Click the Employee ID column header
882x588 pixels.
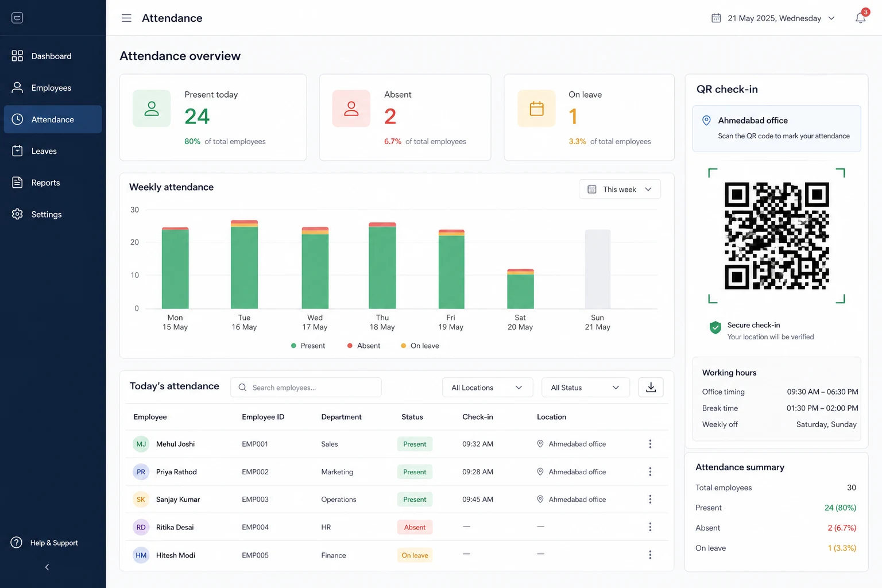tap(263, 417)
